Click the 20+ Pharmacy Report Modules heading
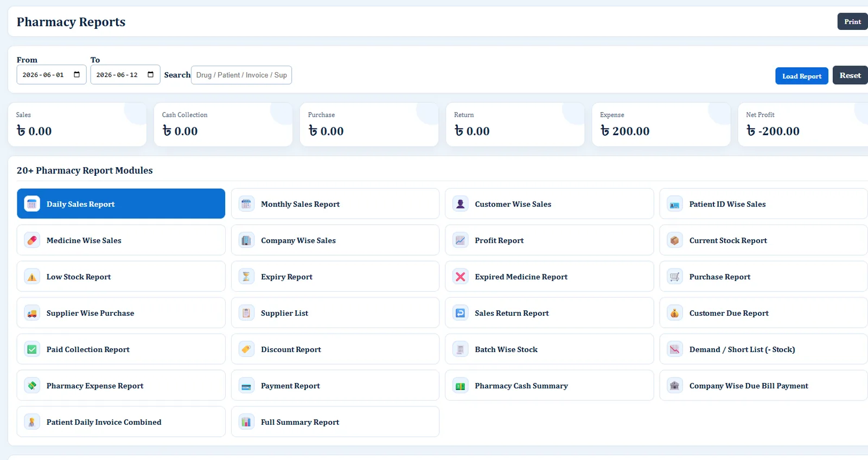Image resolution: width=868 pixels, height=460 pixels. click(85, 170)
